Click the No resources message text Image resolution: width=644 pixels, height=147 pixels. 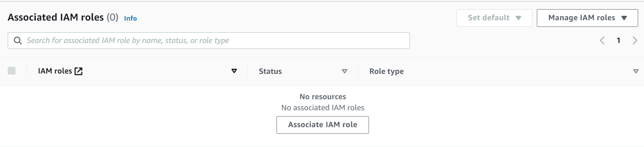(x=323, y=97)
